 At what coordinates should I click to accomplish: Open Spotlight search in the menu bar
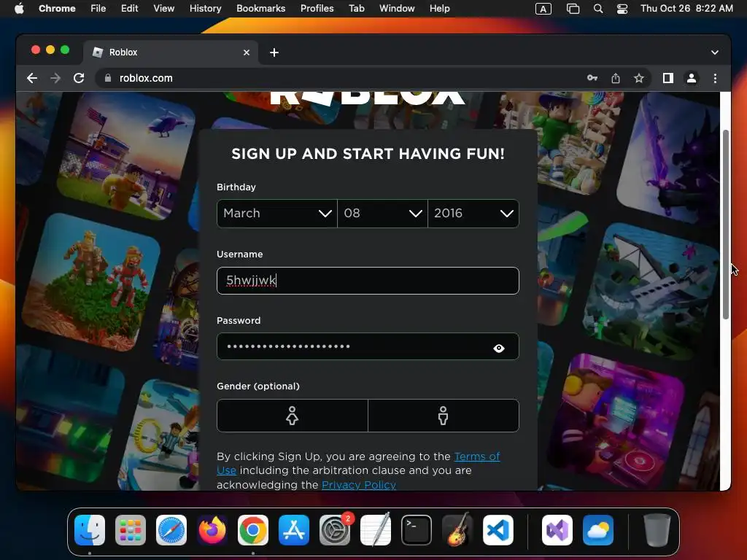(598, 9)
